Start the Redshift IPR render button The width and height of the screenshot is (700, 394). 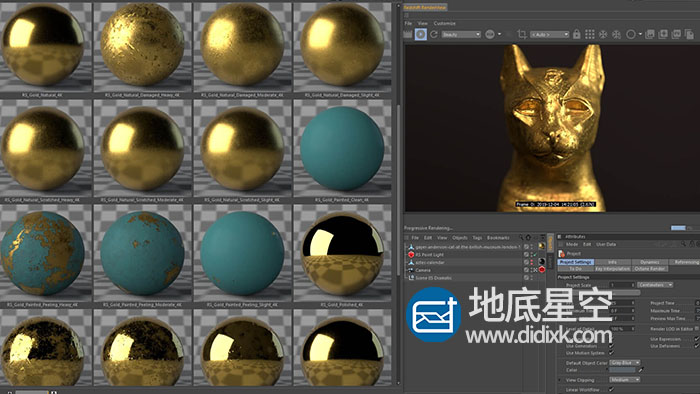(420, 34)
